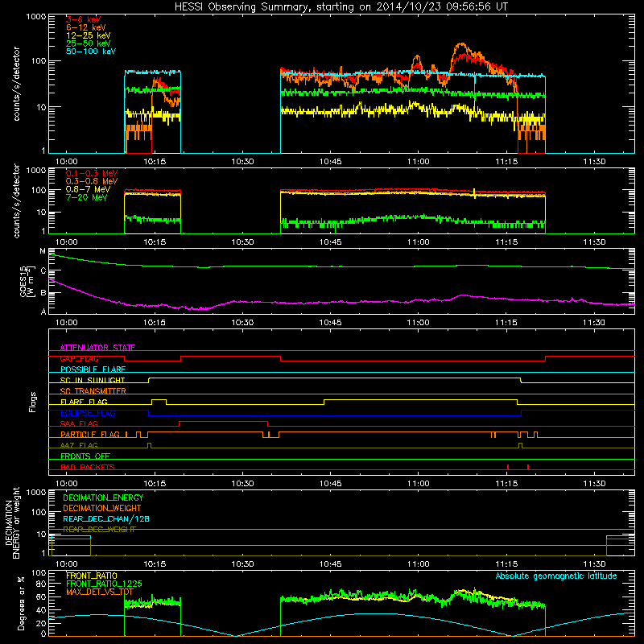Pick the POSSIBLE_FLARE flag label
Image resolution: width=644 pixels, height=644 pixels.
(x=93, y=369)
